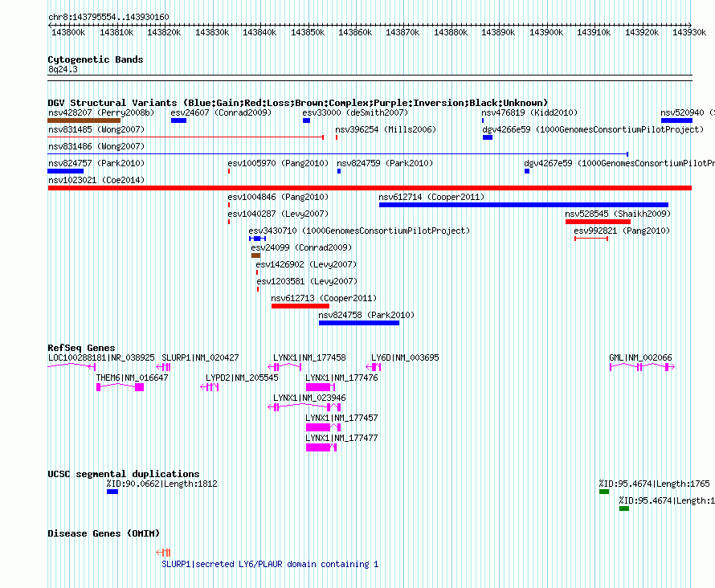Click the 8q24.3 cytogenetic band label
Image resolution: width=715 pixels, height=588 pixels.
63,69
